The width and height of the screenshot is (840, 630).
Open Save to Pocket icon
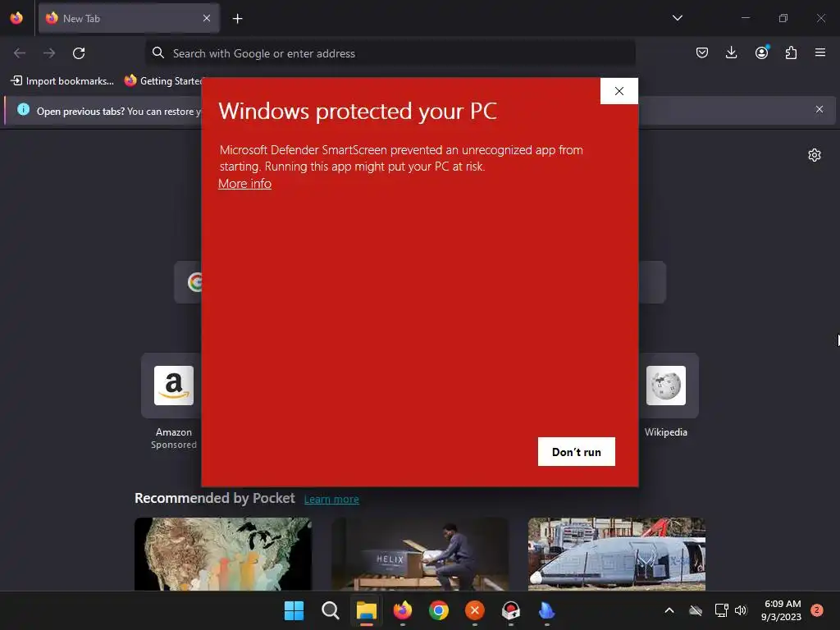pyautogui.click(x=702, y=52)
